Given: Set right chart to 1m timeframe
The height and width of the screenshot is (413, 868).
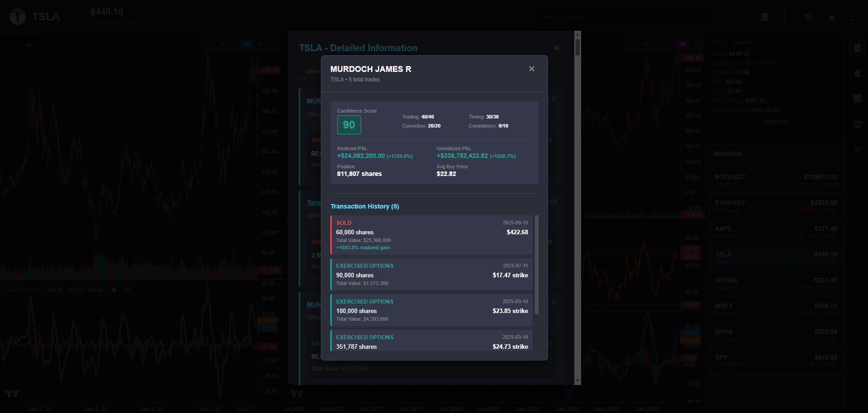Looking at the screenshot, I should click(x=633, y=44).
